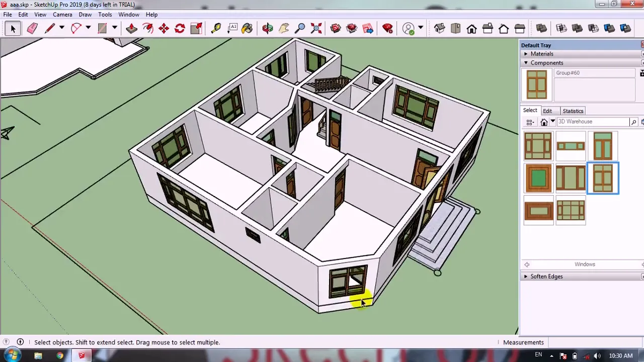Click the Send to LayOut icon
644x362 pixels.
point(368,29)
